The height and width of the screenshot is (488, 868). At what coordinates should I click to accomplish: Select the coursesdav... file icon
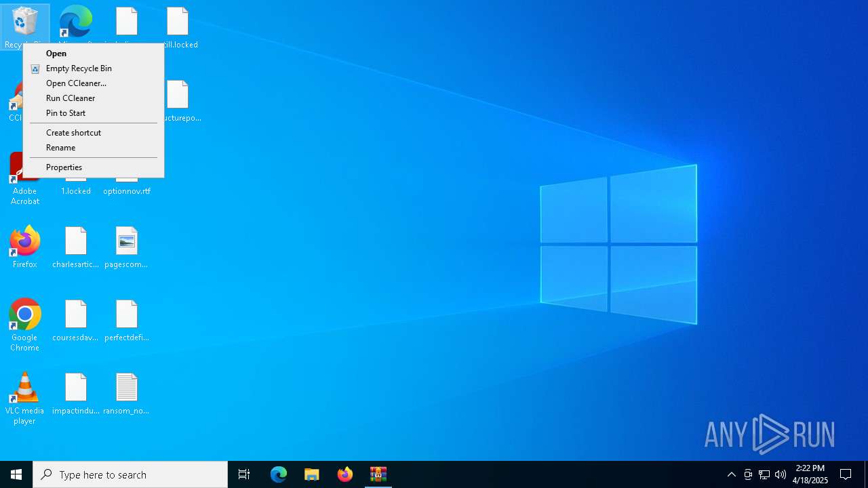(76, 321)
